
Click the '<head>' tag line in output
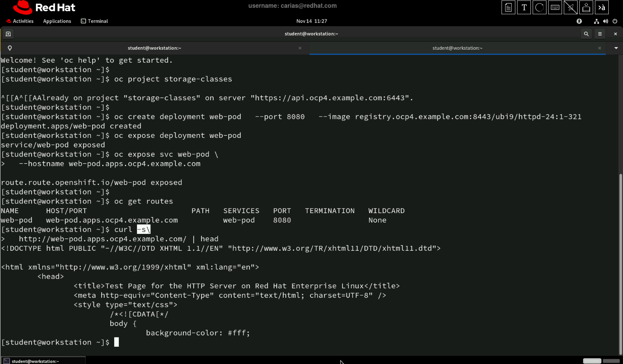[51, 277]
